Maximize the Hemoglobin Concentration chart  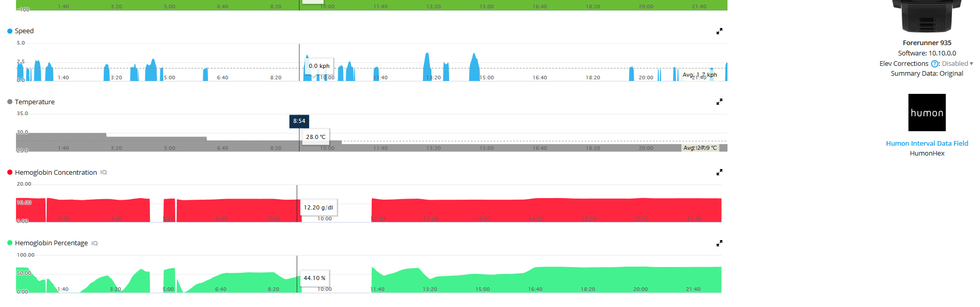tap(719, 173)
